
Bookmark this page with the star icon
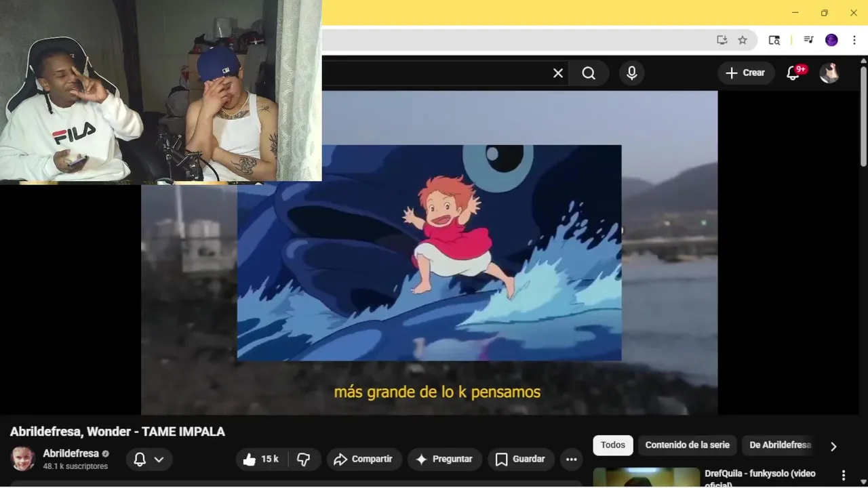point(743,40)
